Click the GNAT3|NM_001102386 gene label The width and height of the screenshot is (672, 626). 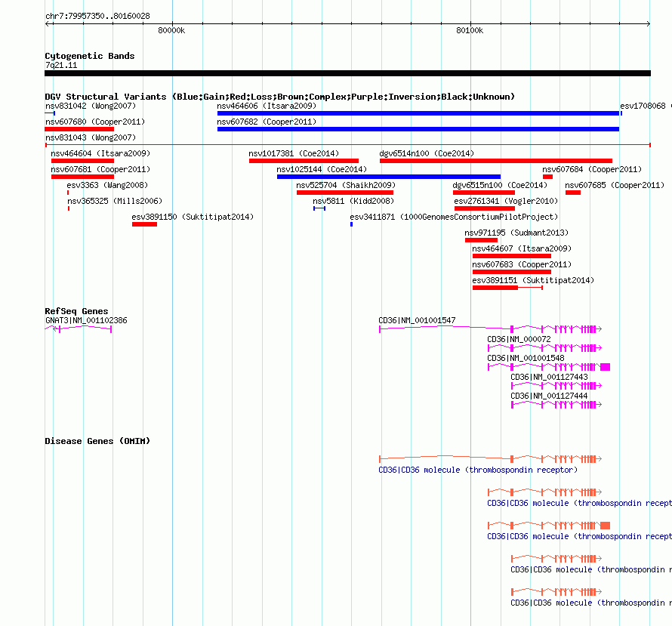pos(86,320)
